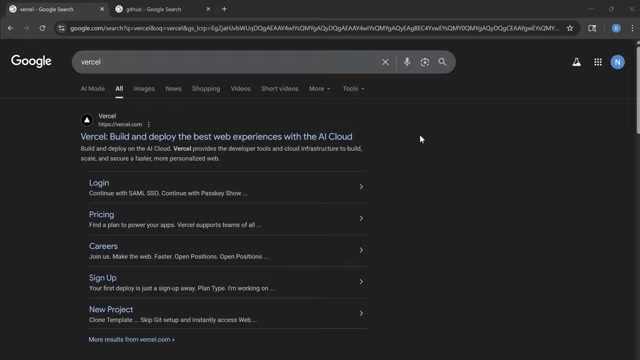The image size is (640, 360).
Task: Click the Vercel site name above the result
Action: (107, 116)
